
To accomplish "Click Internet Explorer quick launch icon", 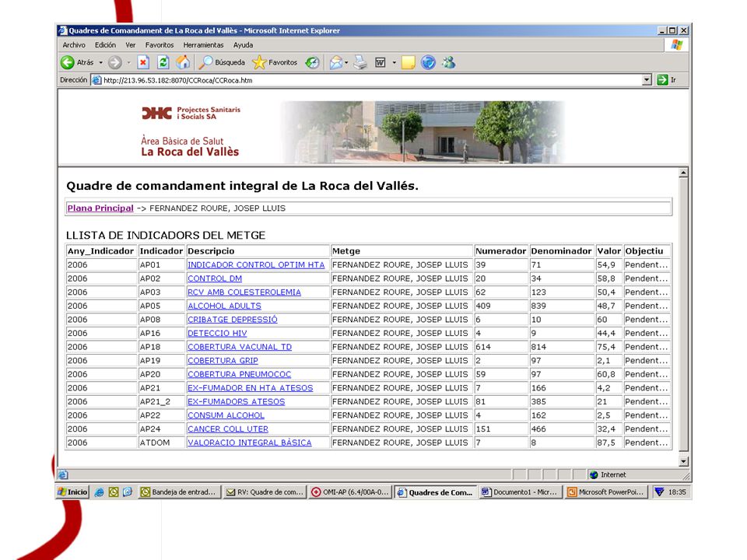I will click(x=99, y=492).
